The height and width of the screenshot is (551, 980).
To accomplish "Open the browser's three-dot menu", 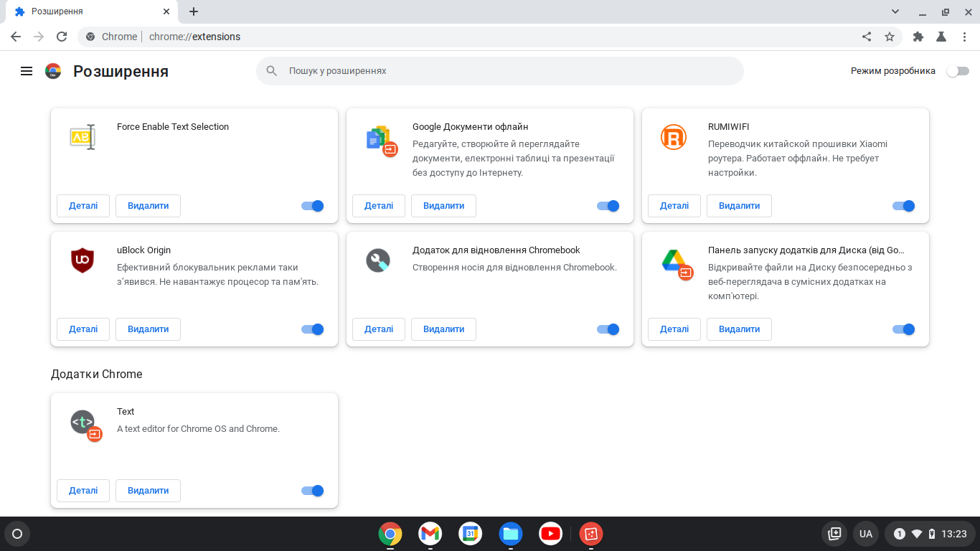I will coord(963,37).
